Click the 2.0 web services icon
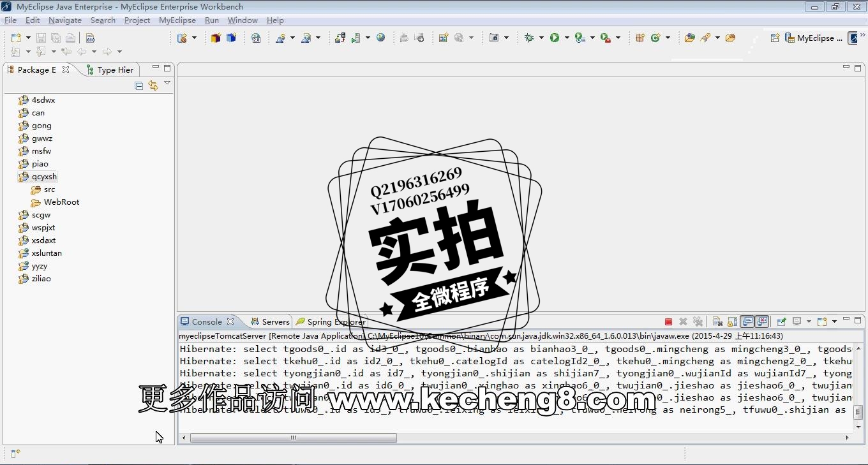The width and height of the screenshot is (868, 465). pos(256,38)
